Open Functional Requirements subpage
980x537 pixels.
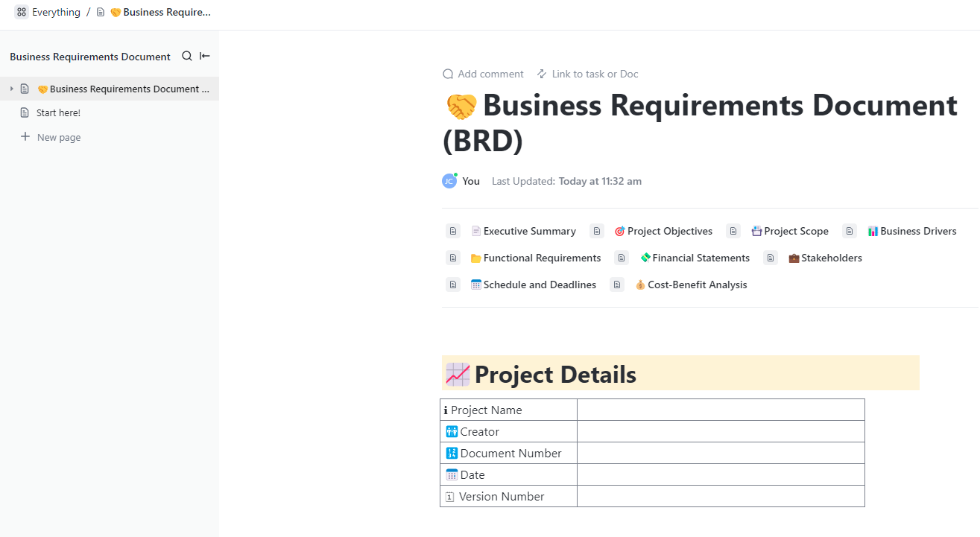[x=542, y=258]
